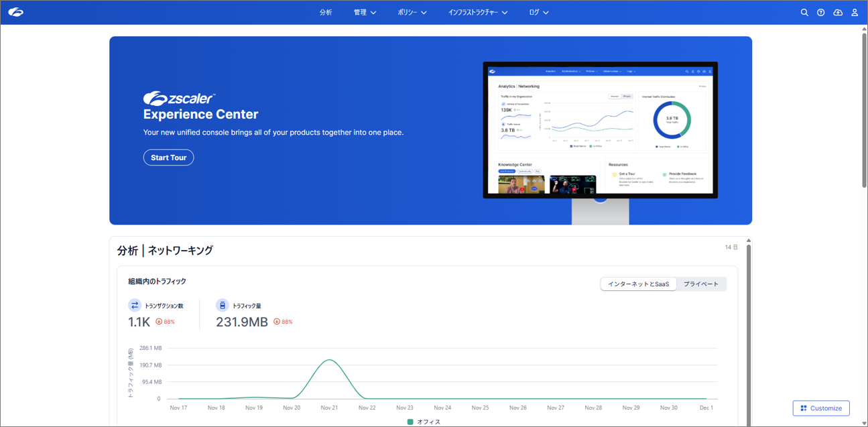Click the トラフィック量 data icon
Image resolution: width=868 pixels, height=427 pixels.
223,306
